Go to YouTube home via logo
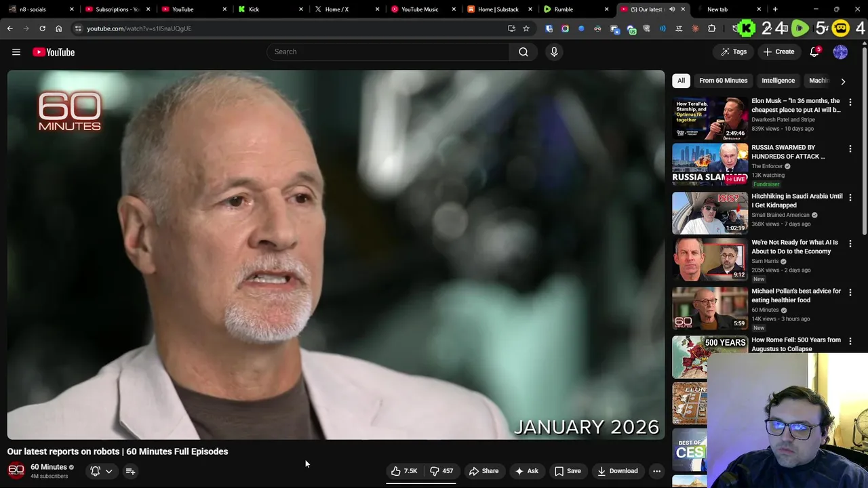 (x=54, y=52)
